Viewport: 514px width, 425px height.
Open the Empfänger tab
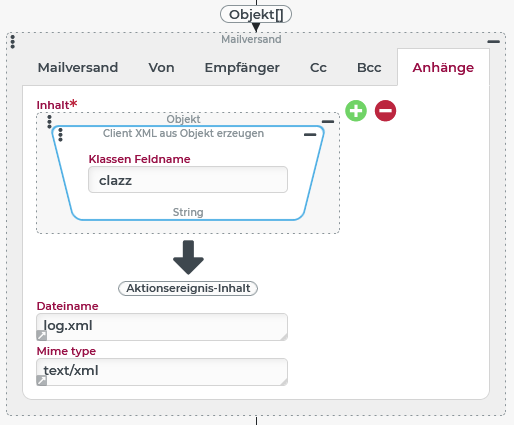pyautogui.click(x=242, y=68)
